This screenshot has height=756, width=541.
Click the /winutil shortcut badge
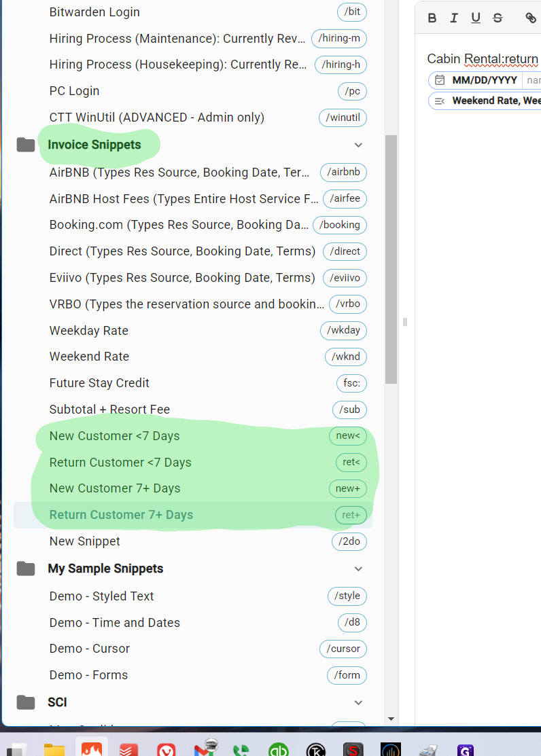[343, 118]
